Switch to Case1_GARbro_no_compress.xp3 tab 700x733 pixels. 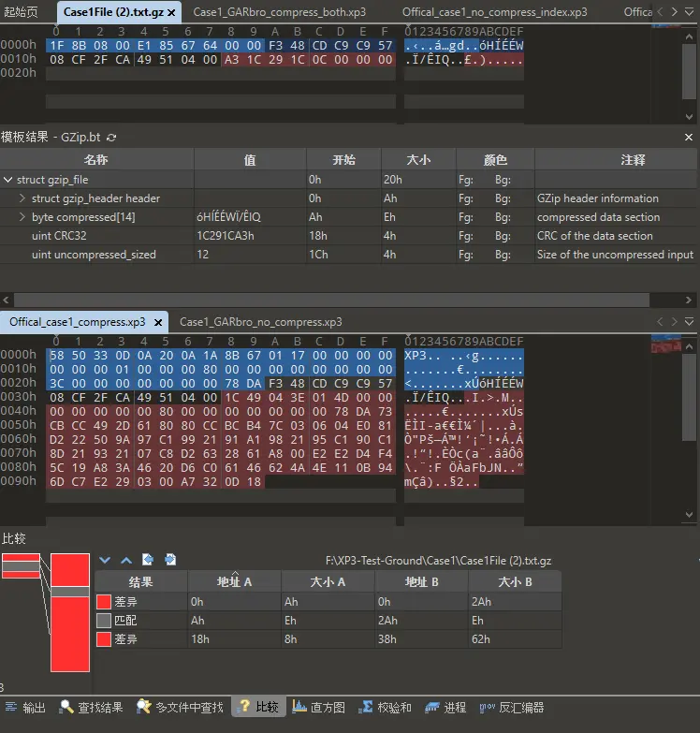point(260,321)
